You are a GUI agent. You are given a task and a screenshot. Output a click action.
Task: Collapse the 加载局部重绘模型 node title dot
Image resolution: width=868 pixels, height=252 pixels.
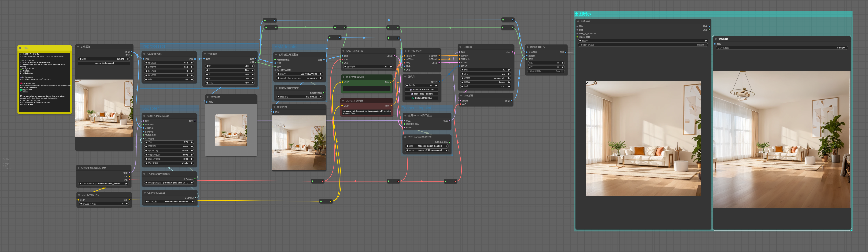276,88
